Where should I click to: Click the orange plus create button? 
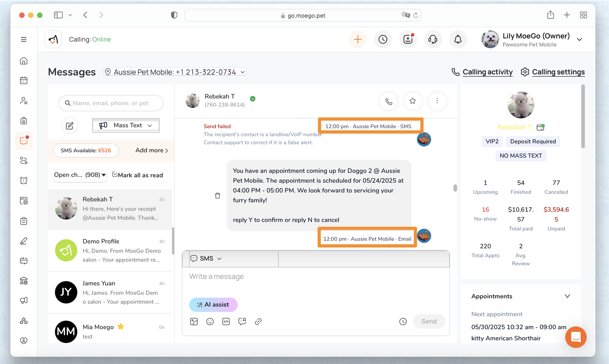[358, 39]
